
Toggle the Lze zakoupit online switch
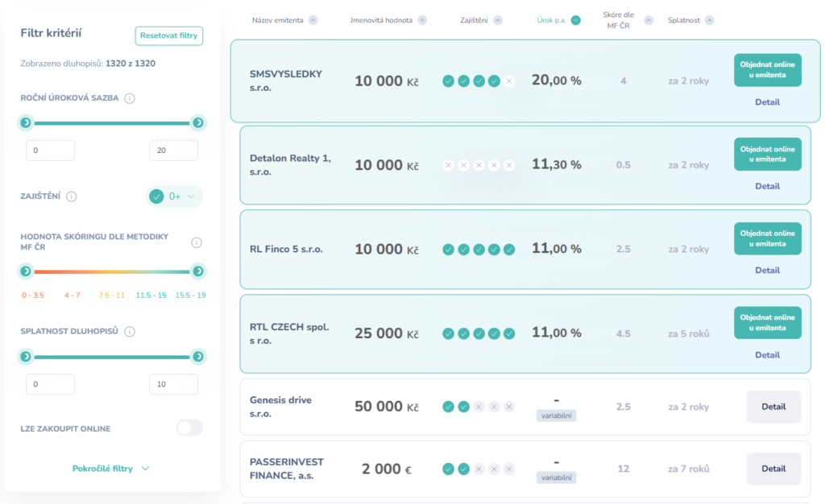coord(189,428)
